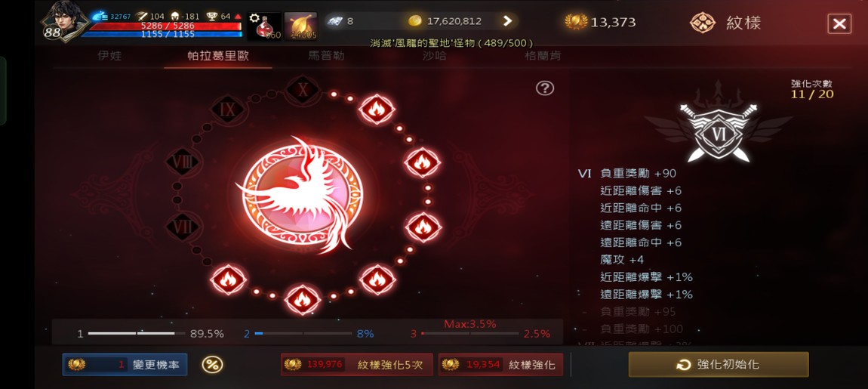Open the character portrait at level 88
The width and height of the screenshot is (868, 389).
65,21
